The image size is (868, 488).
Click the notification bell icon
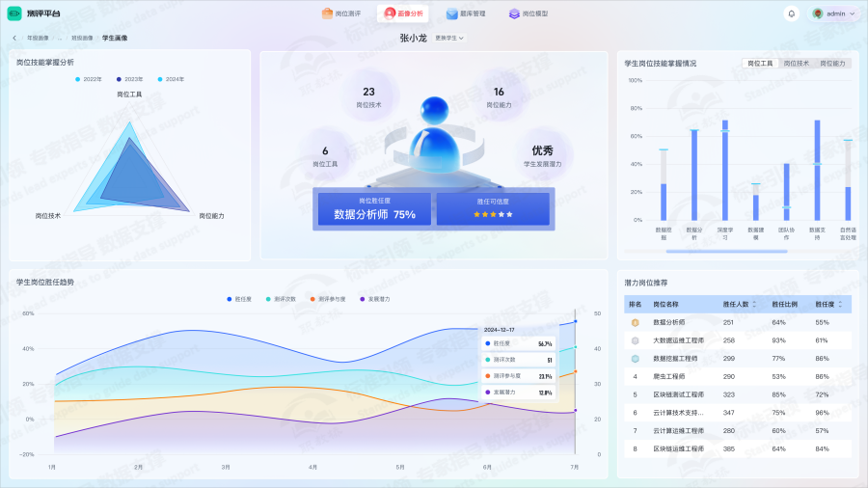tap(792, 14)
